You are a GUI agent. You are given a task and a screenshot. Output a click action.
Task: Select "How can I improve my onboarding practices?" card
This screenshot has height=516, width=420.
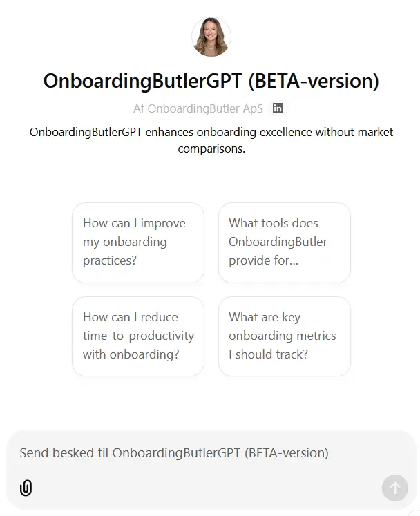click(x=138, y=242)
